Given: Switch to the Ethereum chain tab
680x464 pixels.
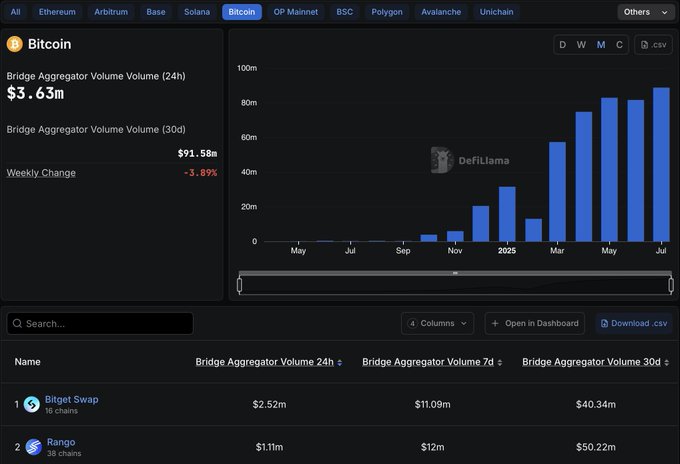Looking at the screenshot, I should click(57, 12).
